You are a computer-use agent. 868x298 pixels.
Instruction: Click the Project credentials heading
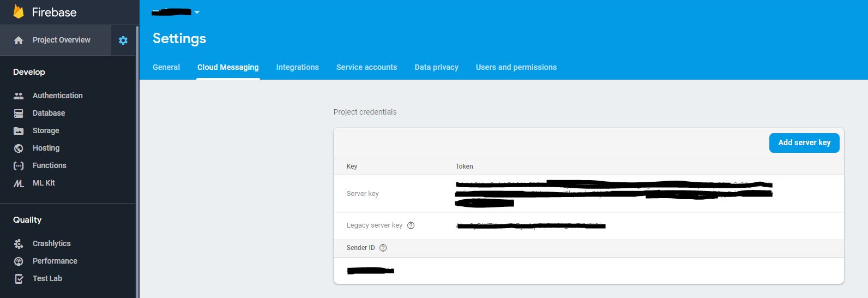pyautogui.click(x=365, y=112)
